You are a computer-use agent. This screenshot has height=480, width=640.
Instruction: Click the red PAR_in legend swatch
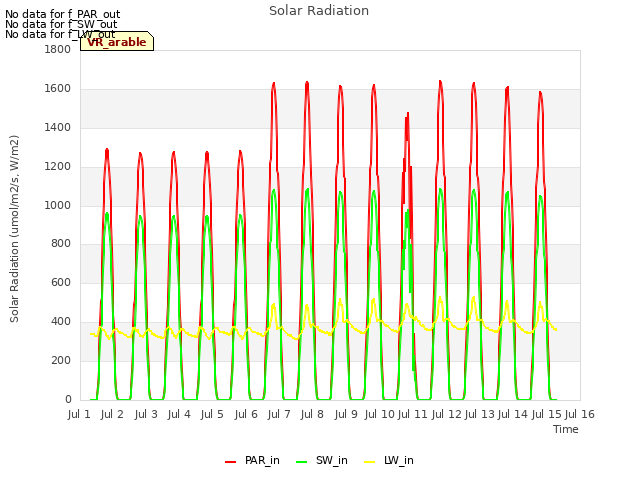point(231,462)
